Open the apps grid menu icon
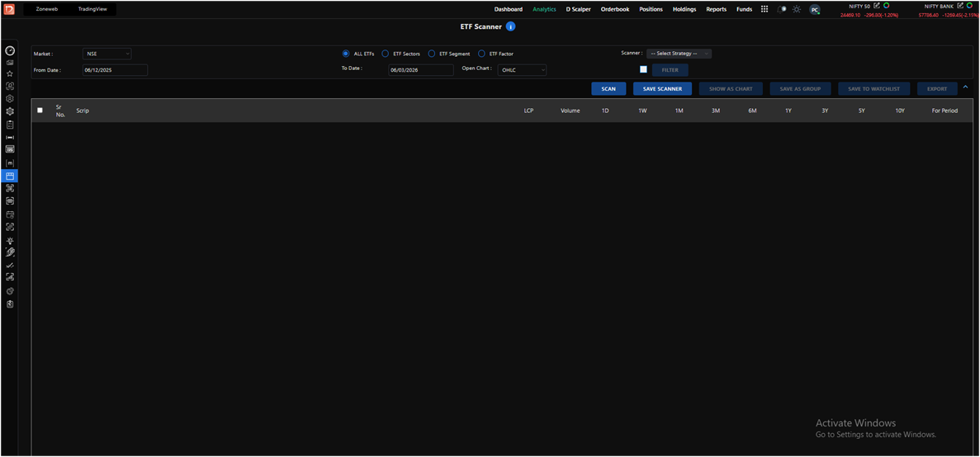The width and height of the screenshot is (980, 457). click(x=765, y=9)
